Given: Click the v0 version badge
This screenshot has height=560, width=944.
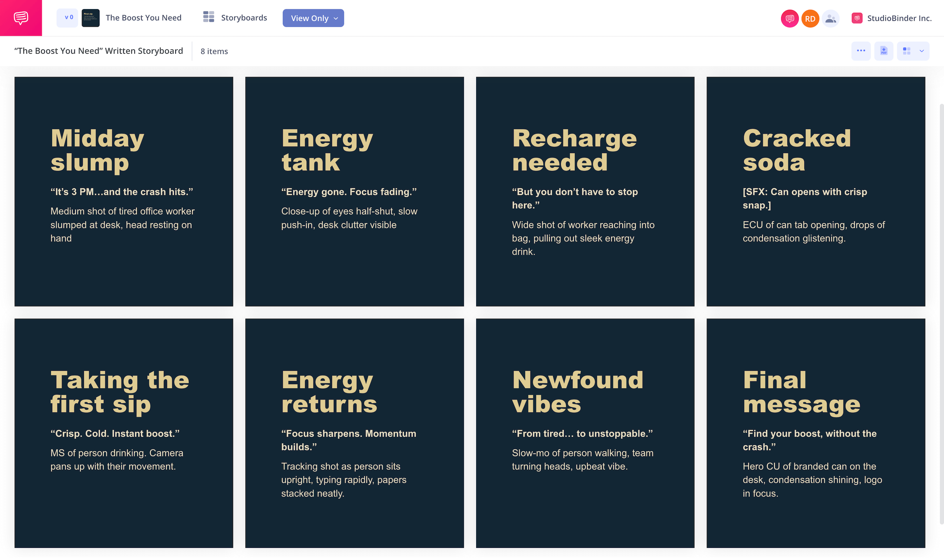Looking at the screenshot, I should (x=67, y=18).
